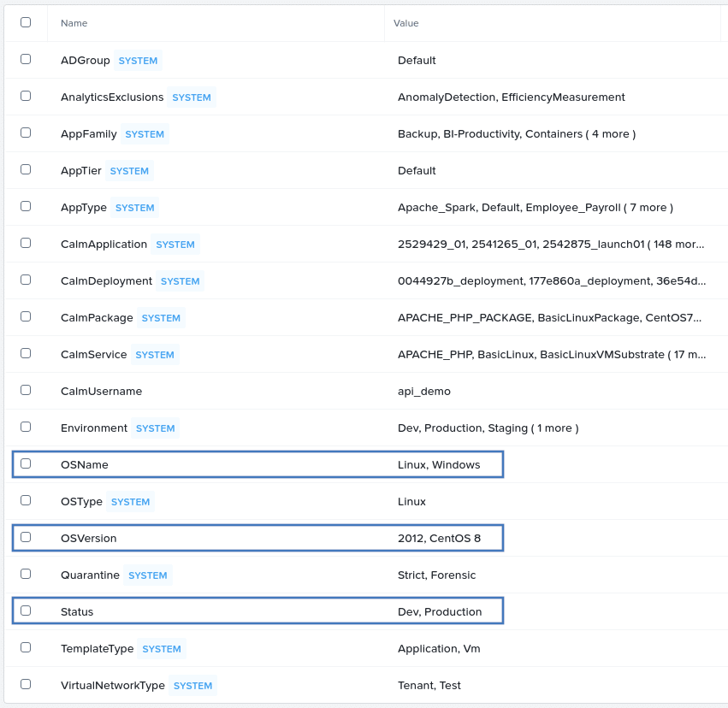Check the TemplateType row checkbox
Screen dimensions: 728x708
pyautogui.click(x=25, y=647)
